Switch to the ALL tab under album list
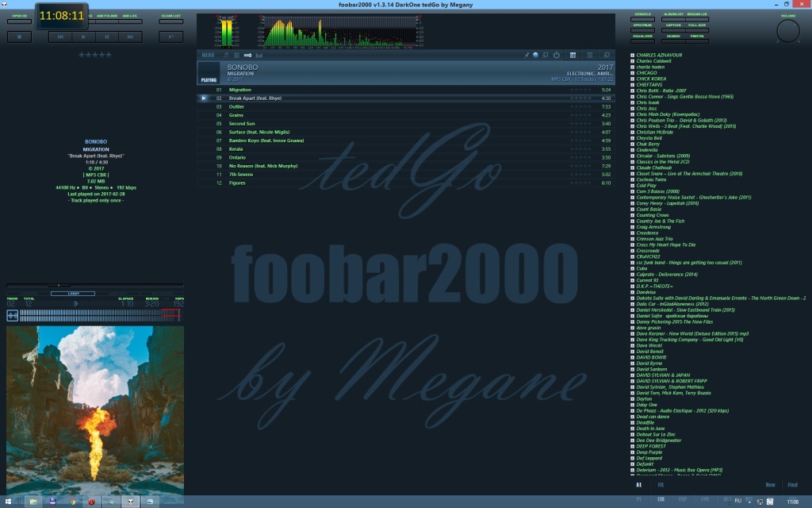812x508 pixels. pyautogui.click(x=638, y=485)
